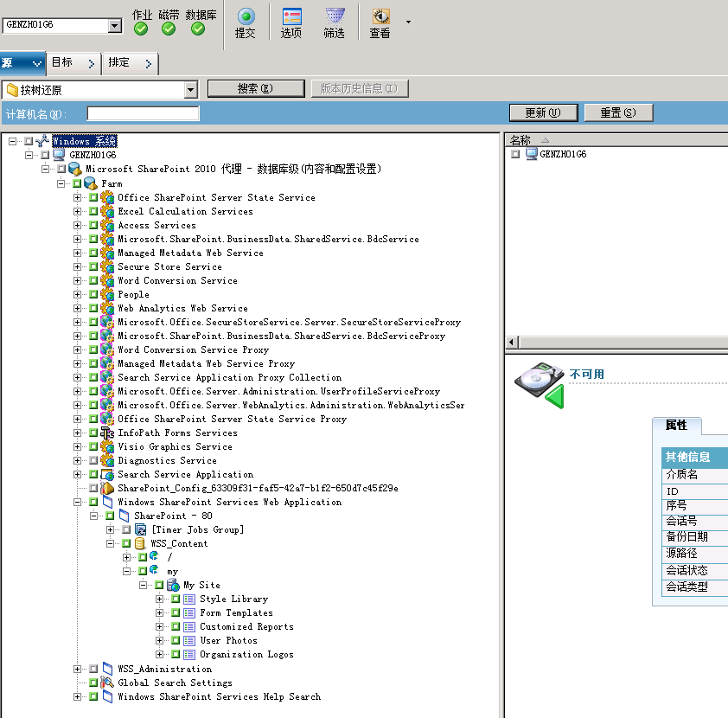The width and height of the screenshot is (728, 718).
Task: Click the 筛选 (Filter) funnel icon
Action: click(335, 16)
